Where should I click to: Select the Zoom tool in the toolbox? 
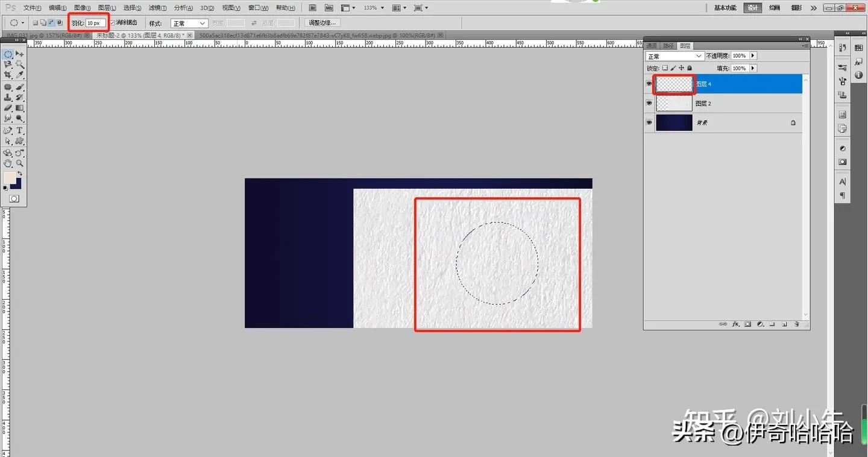[19, 163]
